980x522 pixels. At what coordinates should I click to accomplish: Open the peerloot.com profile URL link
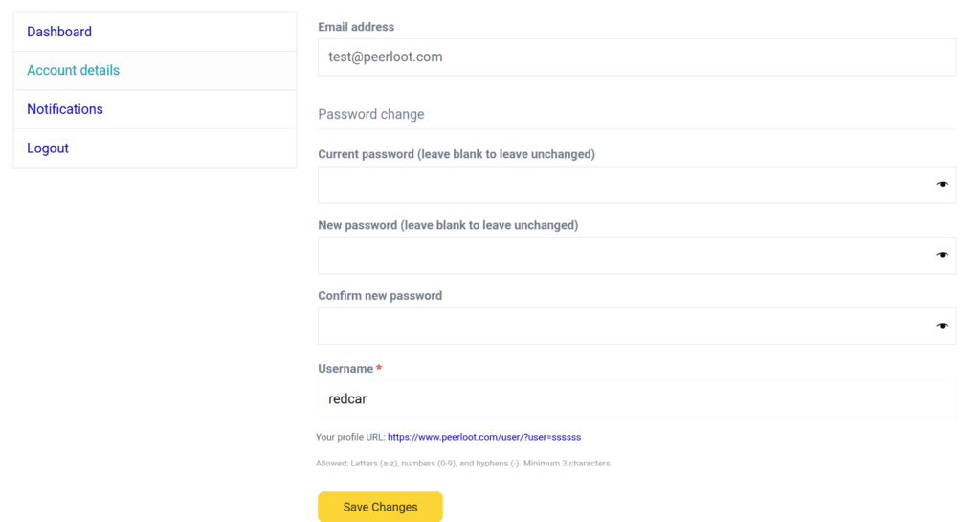pos(483,437)
